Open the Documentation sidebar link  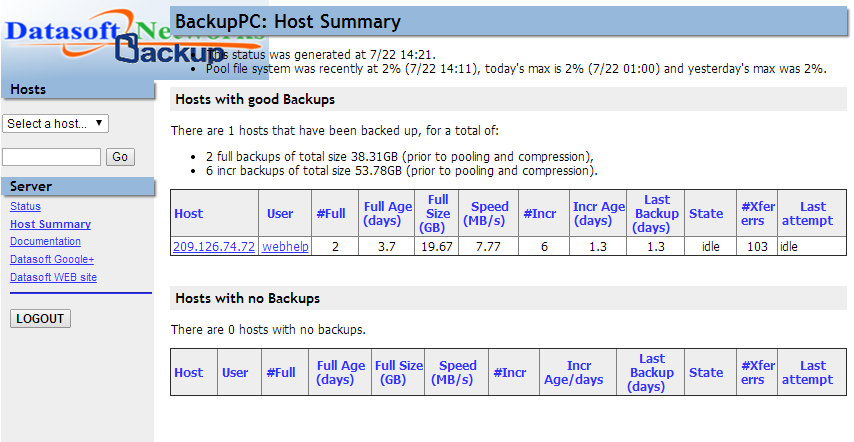coord(45,241)
